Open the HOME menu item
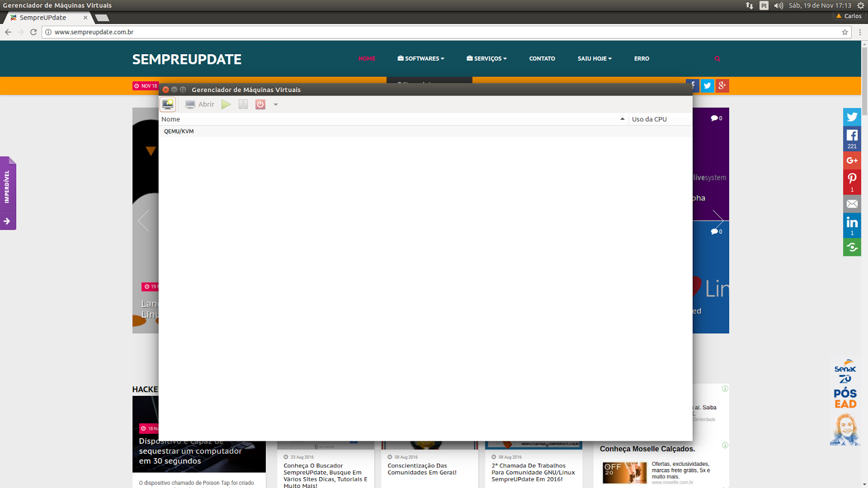The image size is (868, 488). 367,59
